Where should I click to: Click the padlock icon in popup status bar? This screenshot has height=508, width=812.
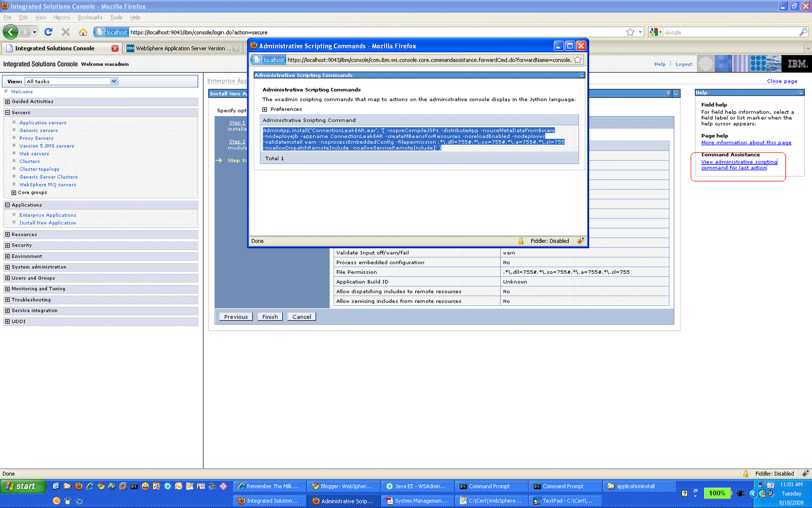(521, 241)
